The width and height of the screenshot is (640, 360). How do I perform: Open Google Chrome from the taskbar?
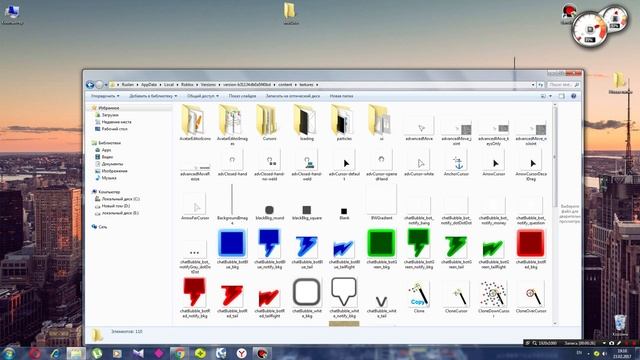179,353
